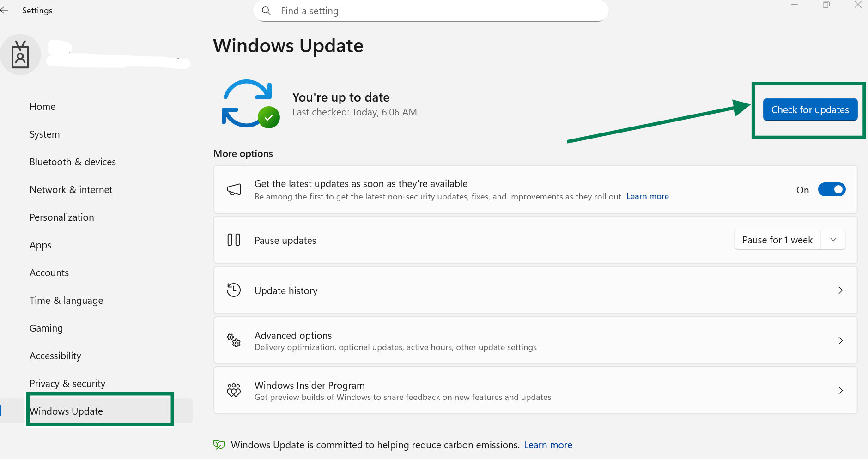Viewport: 868px width, 459px height.
Task: Open Gaming settings in the sidebar
Action: click(x=46, y=328)
